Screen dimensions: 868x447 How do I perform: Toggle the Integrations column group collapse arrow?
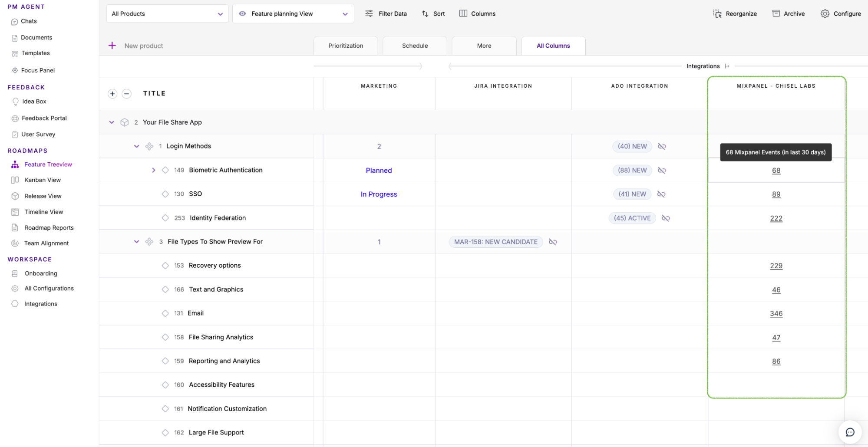click(727, 66)
